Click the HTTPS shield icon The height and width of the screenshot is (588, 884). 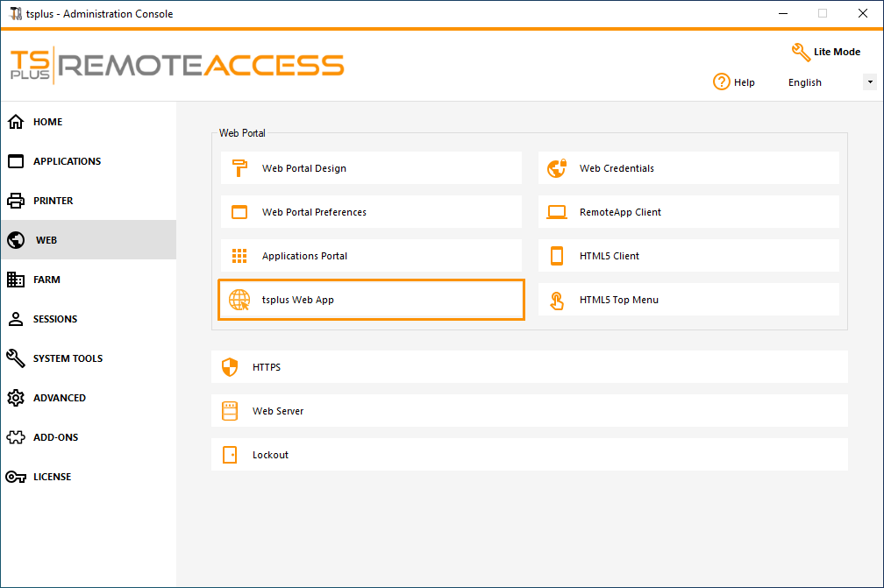230,367
